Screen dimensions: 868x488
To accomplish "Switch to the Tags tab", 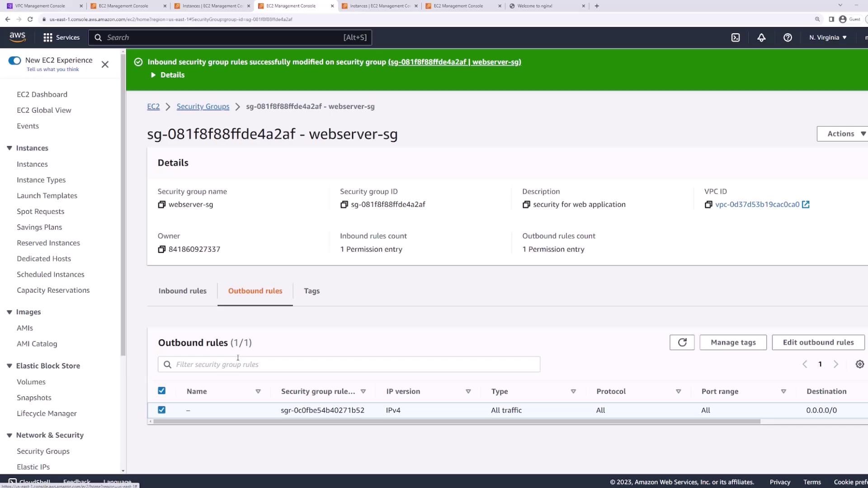I will pyautogui.click(x=311, y=291).
